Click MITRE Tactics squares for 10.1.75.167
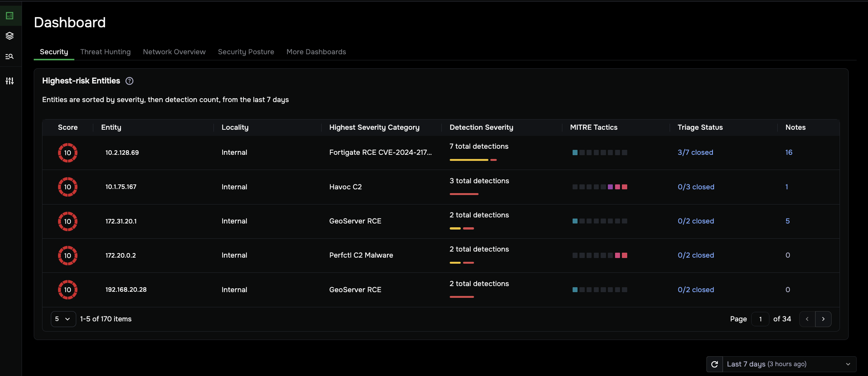Screen dimensions: 868x376 pyautogui.click(x=600, y=187)
